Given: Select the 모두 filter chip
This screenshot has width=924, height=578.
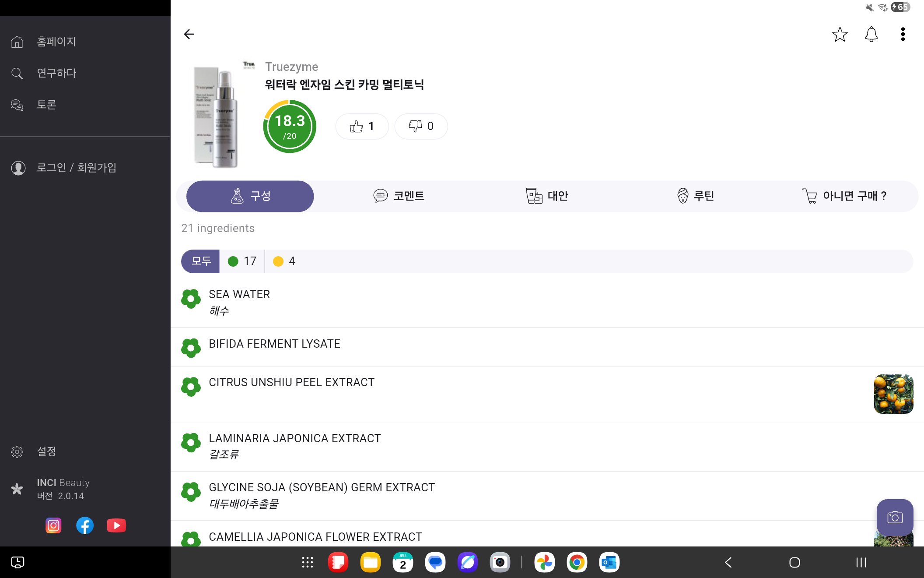Looking at the screenshot, I should click(x=201, y=261).
